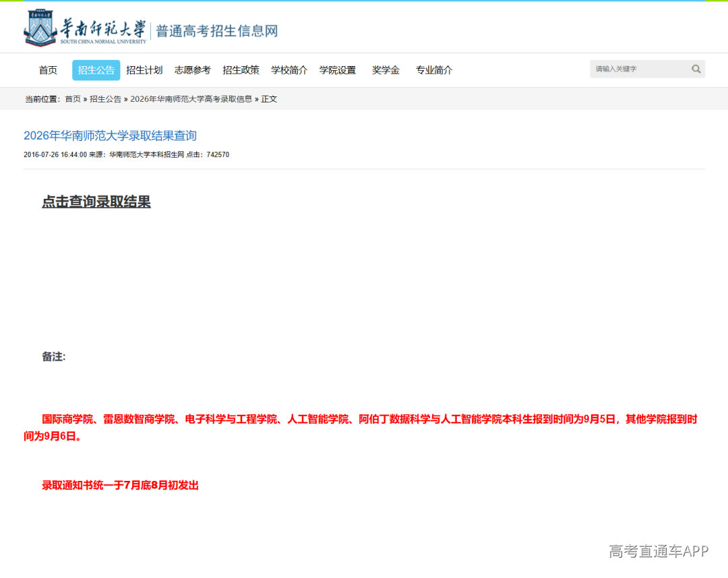Click article title 2026年华南师范大学录取结果查询
This screenshot has width=728, height=578.
[x=110, y=136]
